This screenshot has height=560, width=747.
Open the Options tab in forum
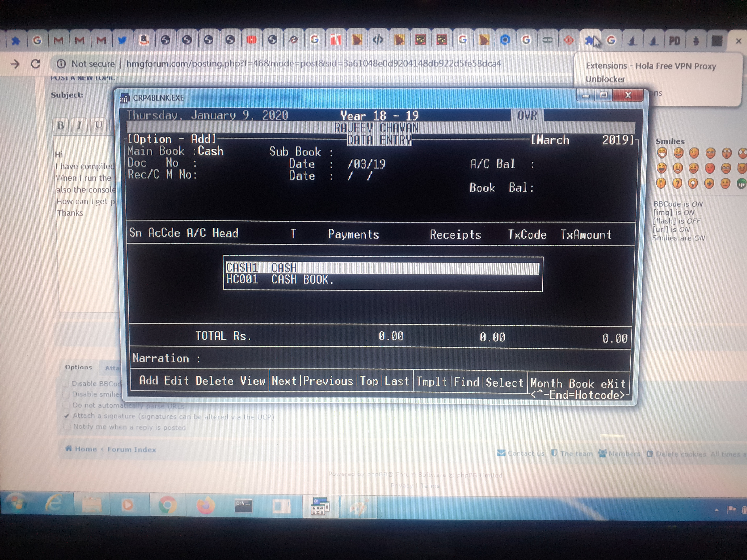coord(78,367)
